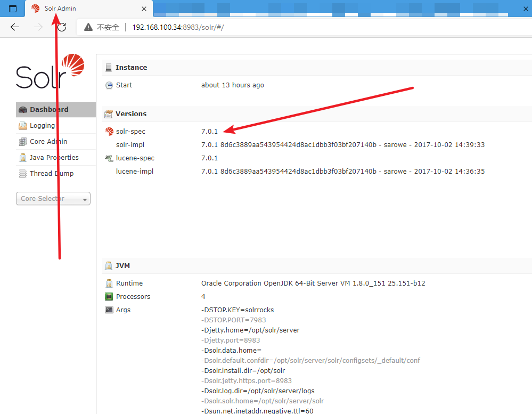Viewport: 532px width, 414px height.
Task: Click the Thread Dump stack icon
Action: click(22, 173)
